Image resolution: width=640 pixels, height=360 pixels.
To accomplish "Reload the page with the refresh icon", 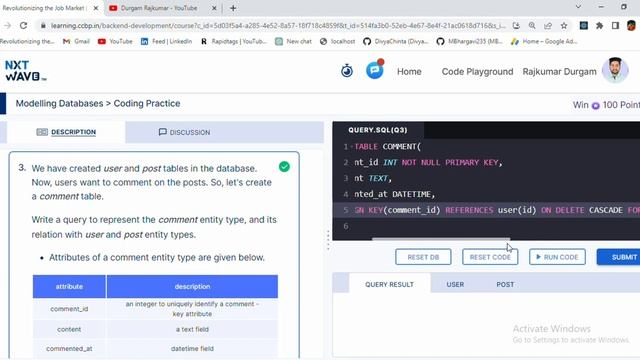I will click(x=23, y=25).
